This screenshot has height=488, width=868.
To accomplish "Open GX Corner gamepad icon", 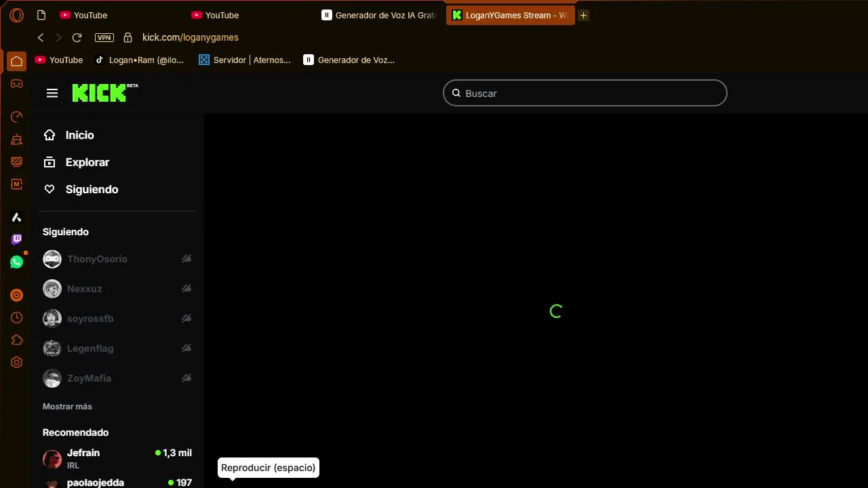I will 17,84.
